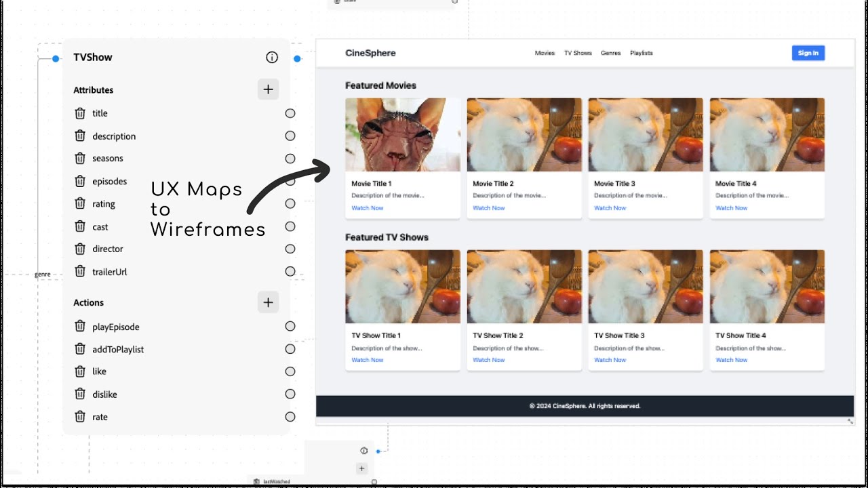Click the Movie Title 3 thumbnail
The image size is (868, 488).
[646, 135]
